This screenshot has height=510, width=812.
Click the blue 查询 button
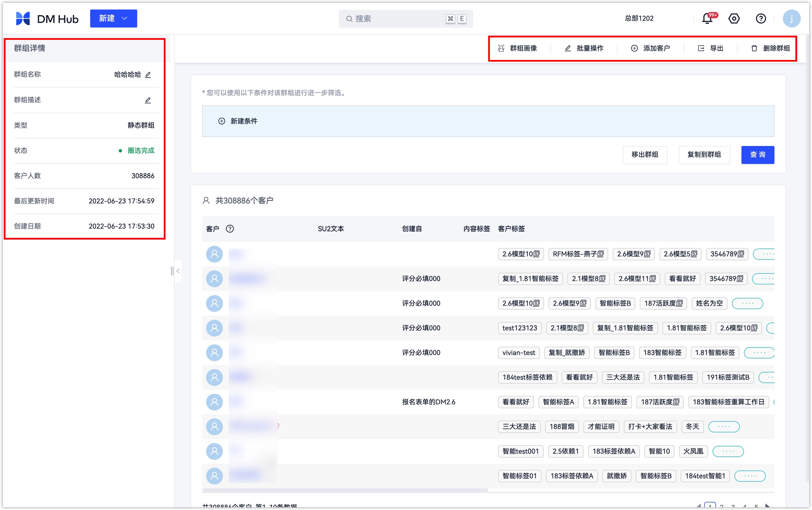tap(757, 155)
